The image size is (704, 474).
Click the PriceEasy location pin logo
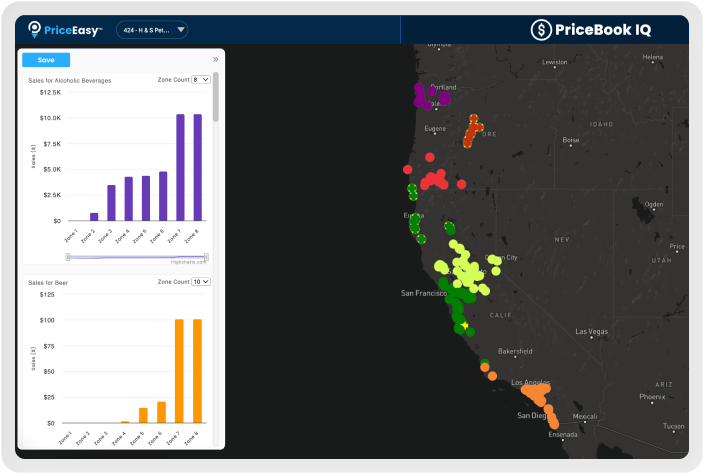click(35, 30)
